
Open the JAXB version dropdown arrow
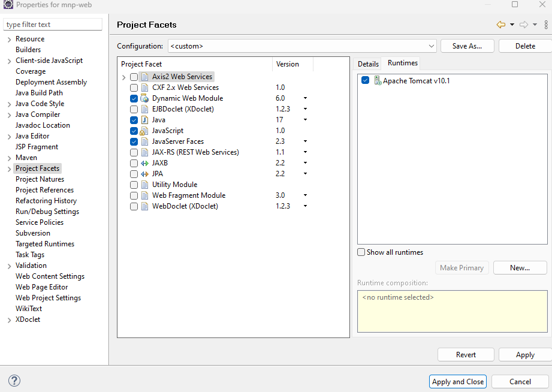(x=305, y=163)
